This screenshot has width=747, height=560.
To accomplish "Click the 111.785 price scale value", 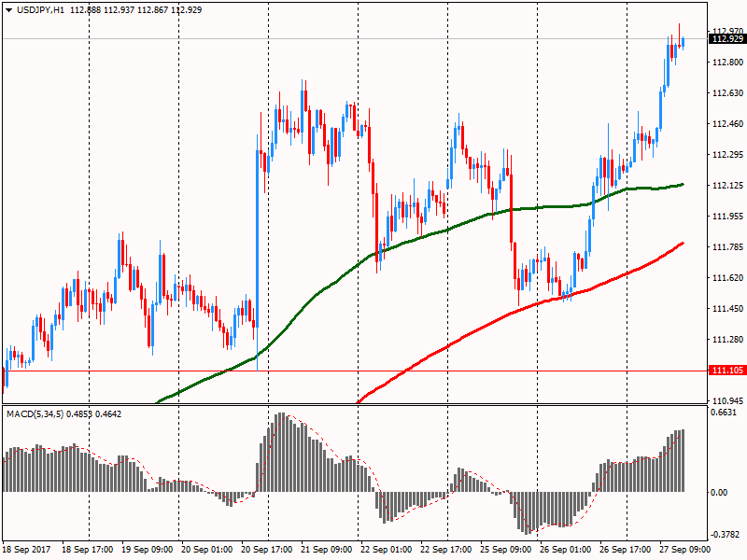I will click(x=727, y=247).
